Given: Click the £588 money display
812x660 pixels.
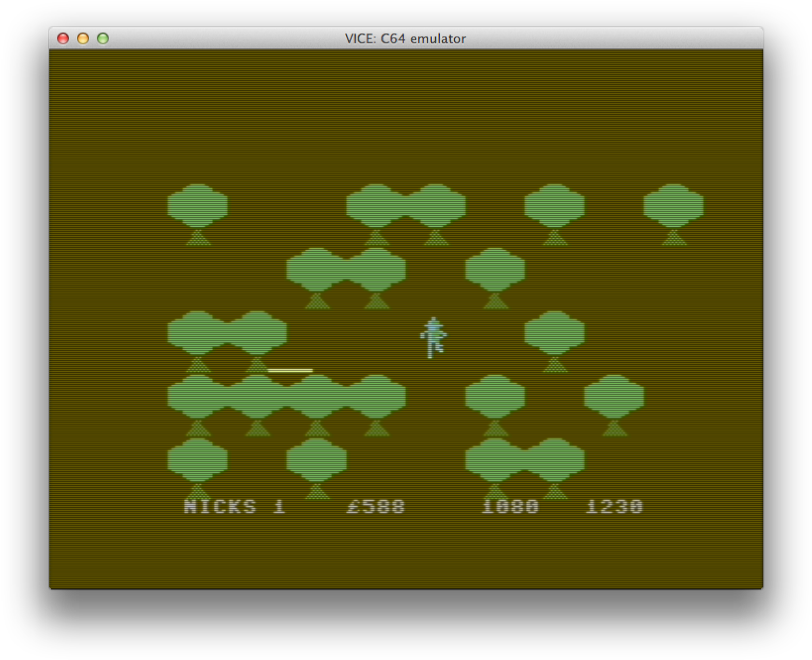Looking at the screenshot, I should [x=376, y=506].
